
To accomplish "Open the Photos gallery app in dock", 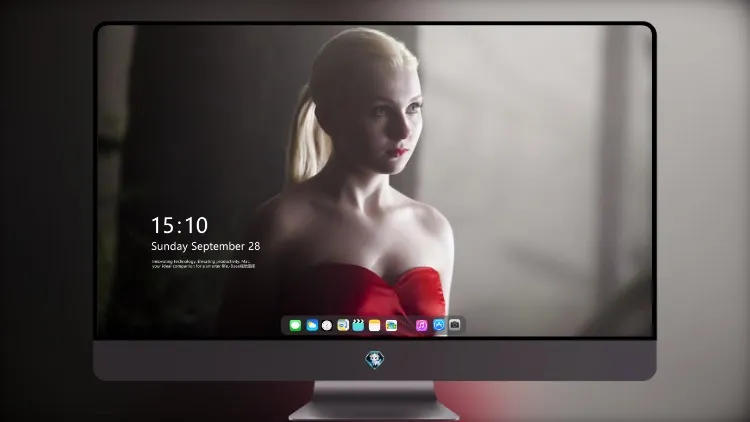I will coord(391,325).
